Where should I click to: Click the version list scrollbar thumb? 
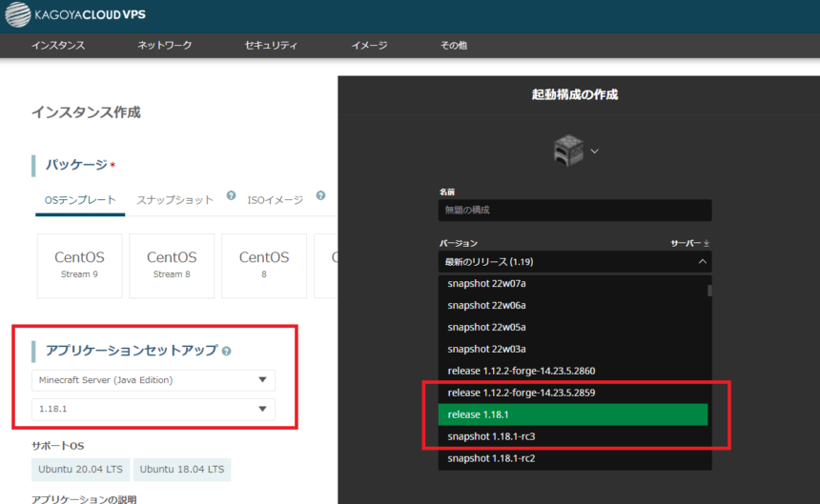click(709, 291)
